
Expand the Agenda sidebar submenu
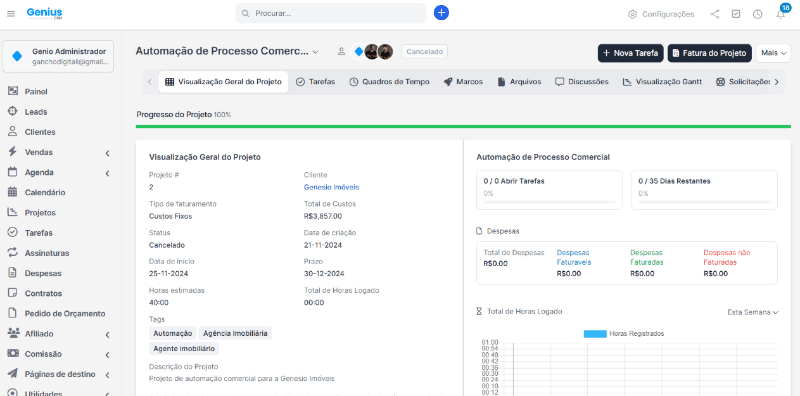(108, 173)
